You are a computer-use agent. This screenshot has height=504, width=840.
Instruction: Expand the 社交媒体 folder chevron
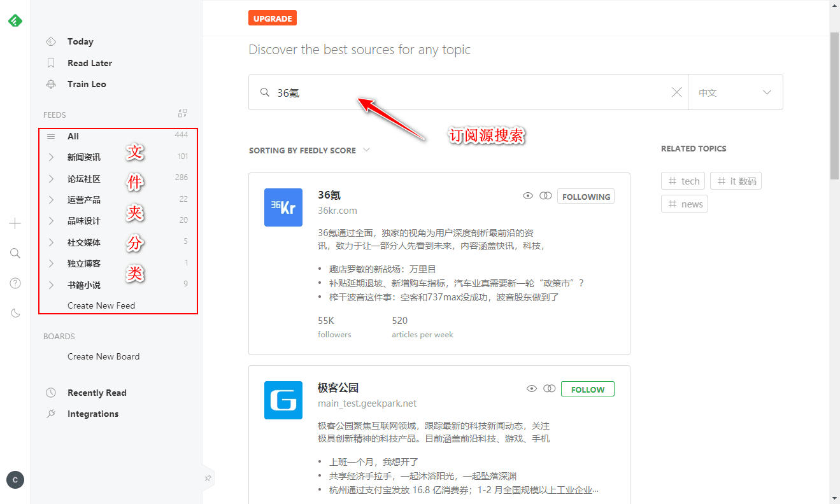click(51, 242)
